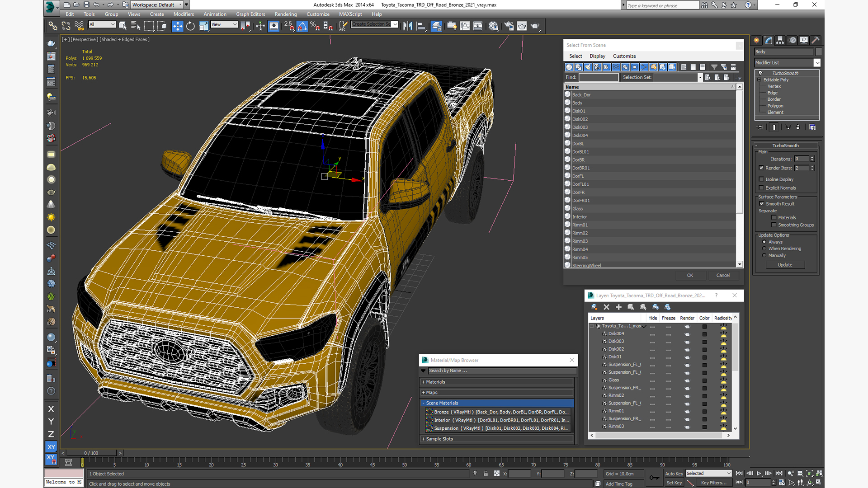Click the Find field in Select From Scene
The height and width of the screenshot is (488, 868).
click(599, 77)
